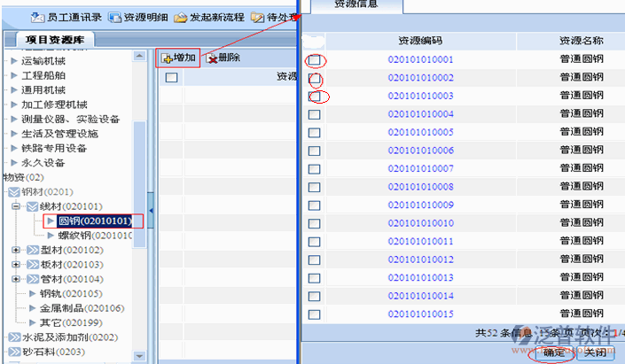Check the box for 02010101​0001
This screenshot has width=625, height=364.
pyautogui.click(x=314, y=59)
